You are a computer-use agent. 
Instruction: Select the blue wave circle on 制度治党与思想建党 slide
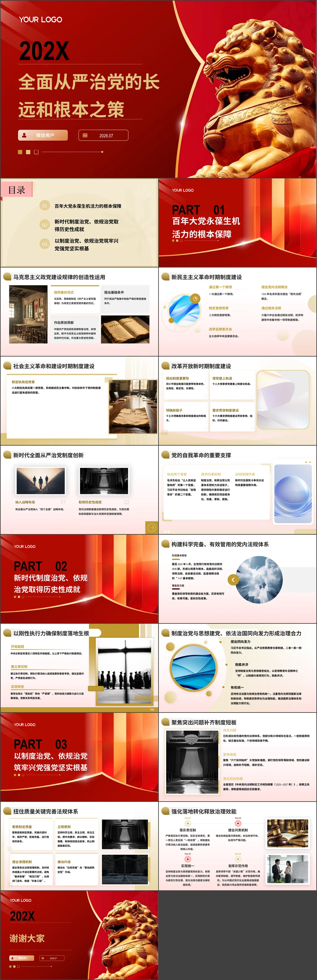[x=193, y=668]
